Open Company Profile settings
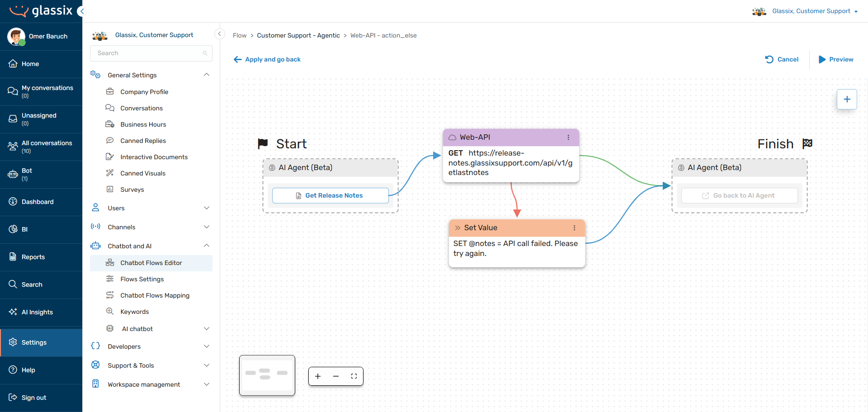The image size is (868, 412). tap(151, 92)
